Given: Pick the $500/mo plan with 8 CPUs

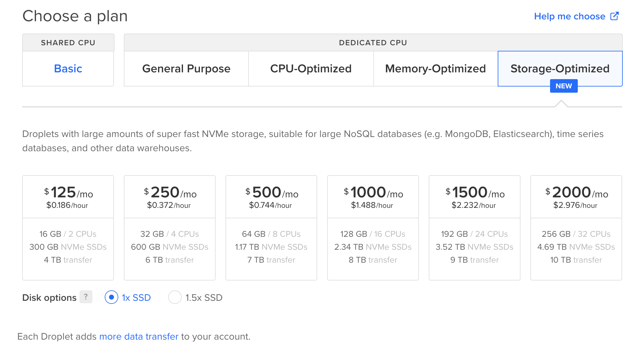Looking at the screenshot, I should tap(271, 228).
